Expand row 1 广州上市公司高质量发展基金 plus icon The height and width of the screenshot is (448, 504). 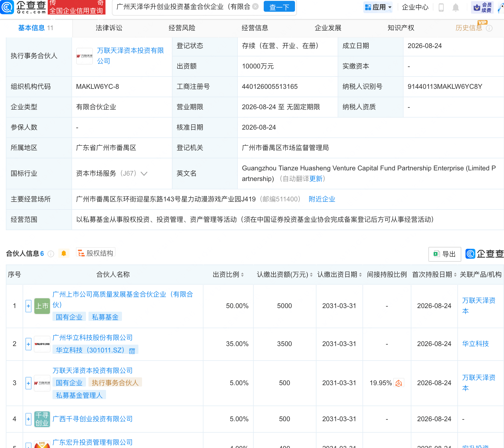pos(28,306)
